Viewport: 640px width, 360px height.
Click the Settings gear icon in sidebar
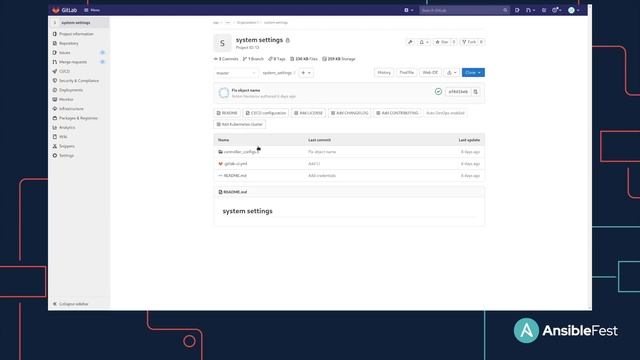[55, 156]
